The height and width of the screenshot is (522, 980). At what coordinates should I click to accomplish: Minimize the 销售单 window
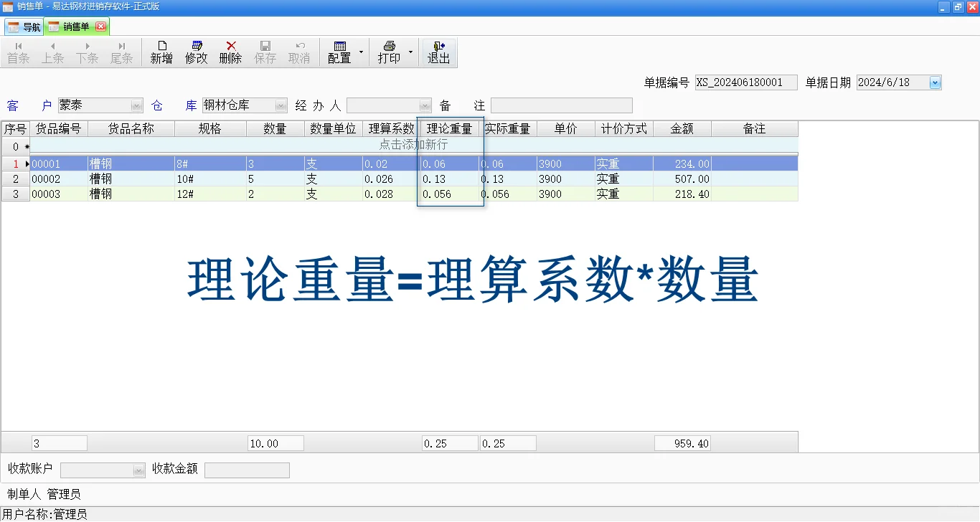point(943,6)
